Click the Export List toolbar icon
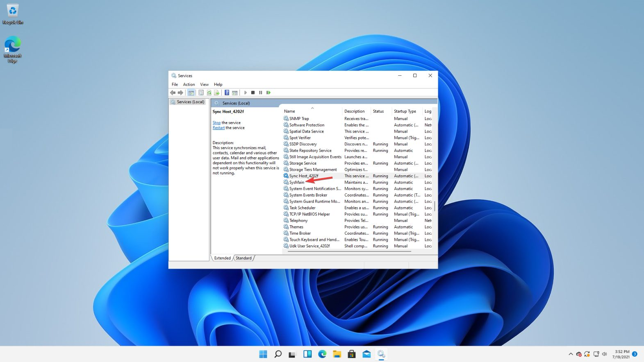644x362 pixels. click(216, 93)
